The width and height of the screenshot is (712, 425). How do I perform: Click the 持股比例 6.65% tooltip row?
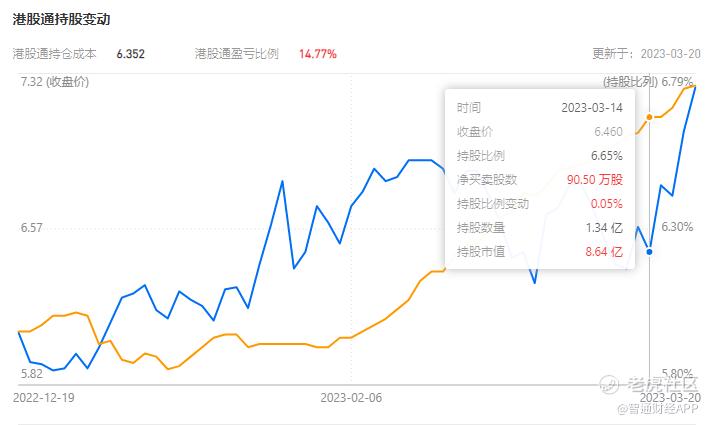(539, 156)
